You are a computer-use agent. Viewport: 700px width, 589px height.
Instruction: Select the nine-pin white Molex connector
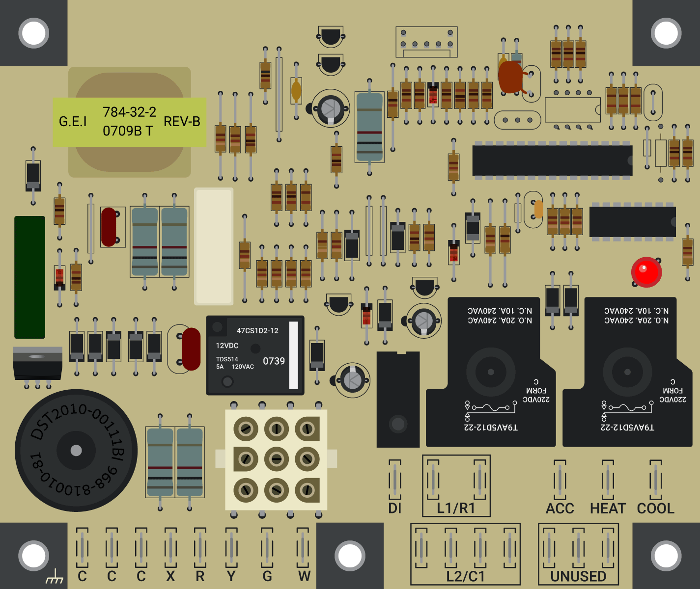coord(276,460)
